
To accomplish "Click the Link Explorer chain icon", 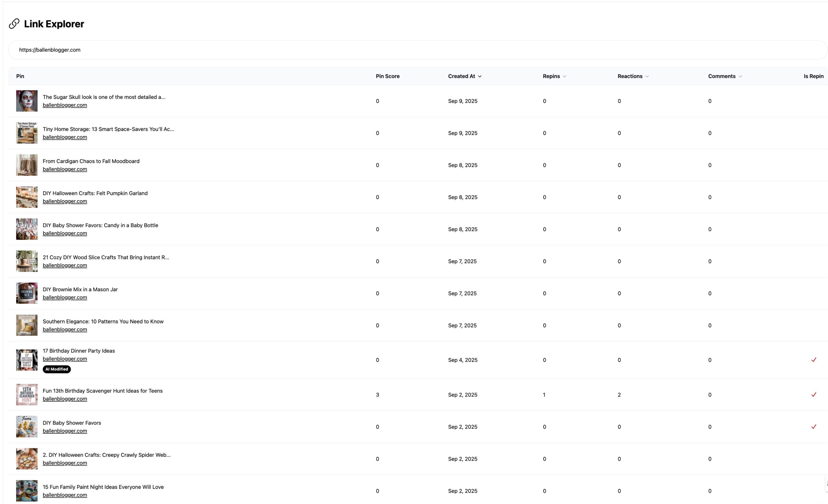I will click(x=14, y=24).
